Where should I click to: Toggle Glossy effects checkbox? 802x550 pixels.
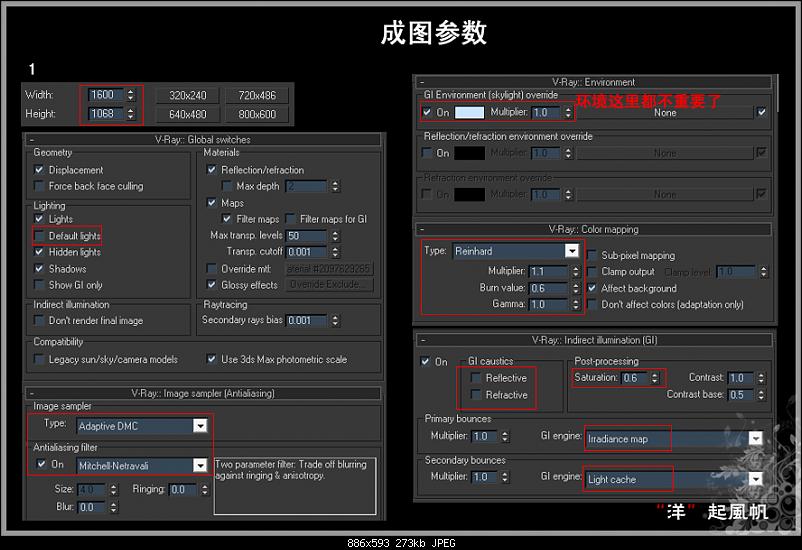click(211, 285)
